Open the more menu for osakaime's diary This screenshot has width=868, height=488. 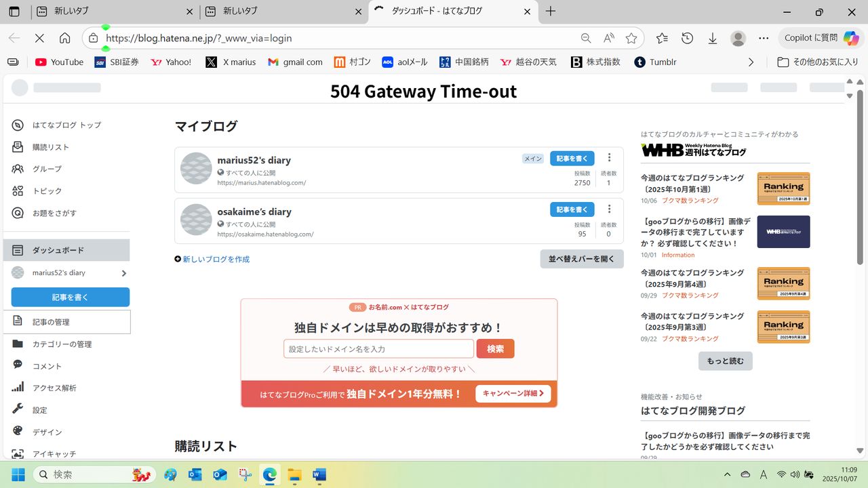point(609,209)
